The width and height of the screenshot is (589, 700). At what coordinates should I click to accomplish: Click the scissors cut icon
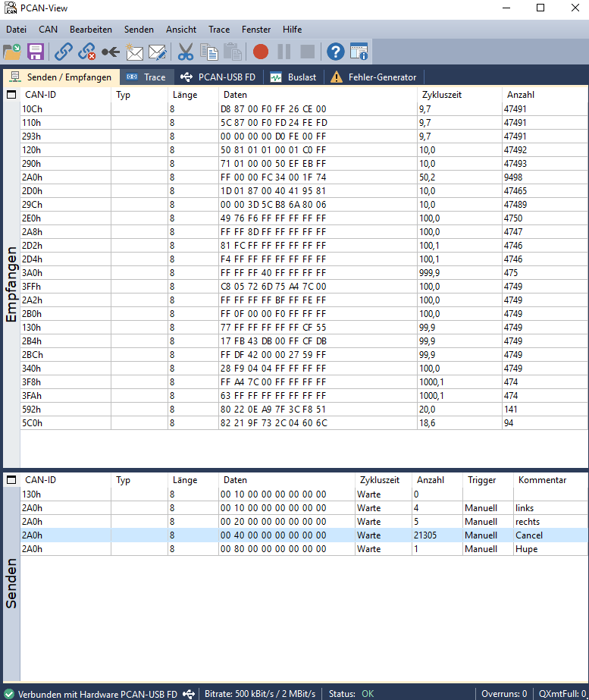(186, 52)
